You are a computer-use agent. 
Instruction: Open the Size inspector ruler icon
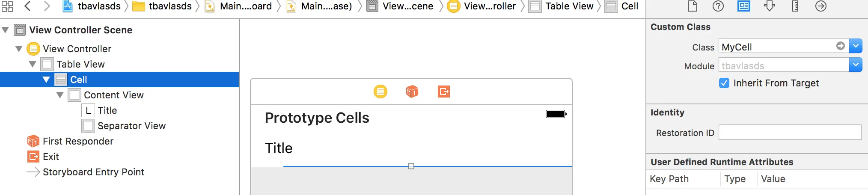click(x=795, y=6)
